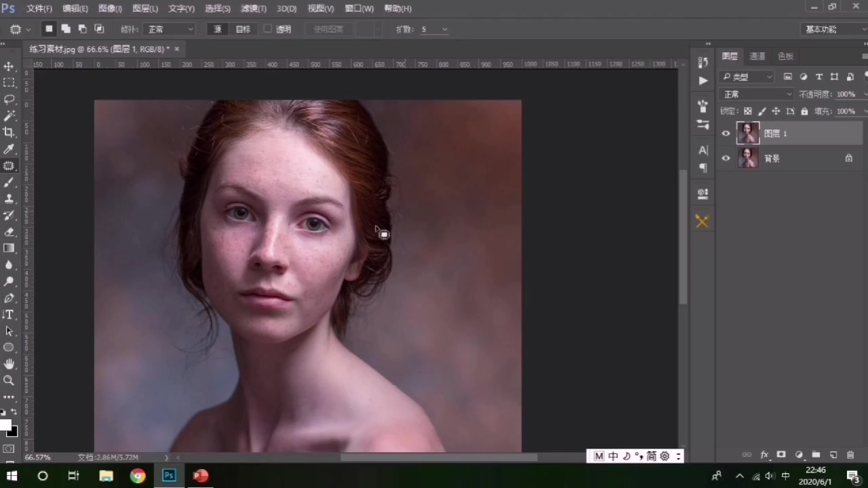Enable the 透明 checkbox
868x488 pixels.
(x=268, y=29)
